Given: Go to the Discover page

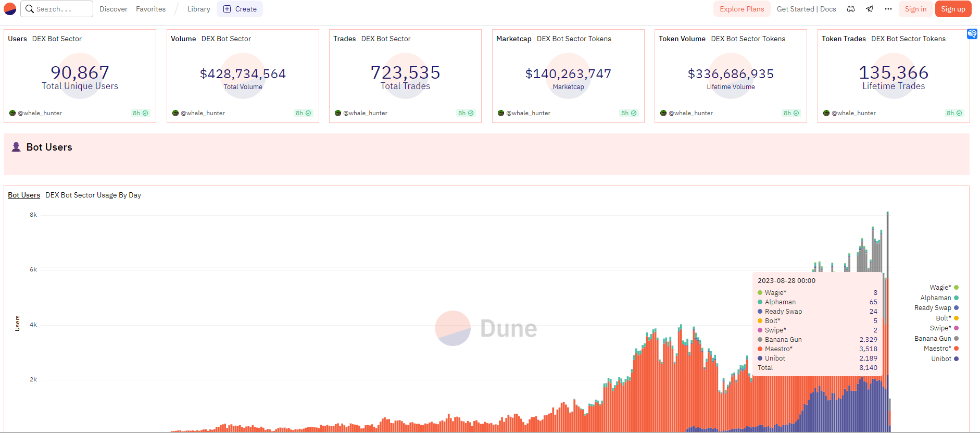Looking at the screenshot, I should pyautogui.click(x=114, y=9).
